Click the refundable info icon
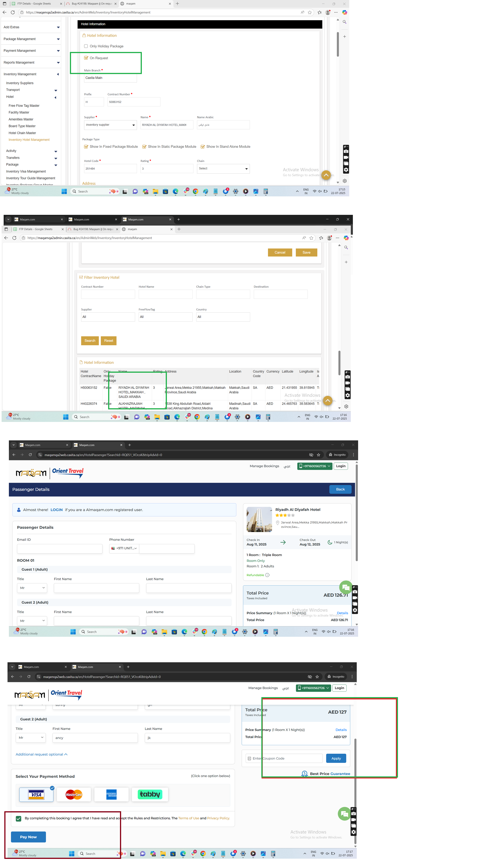Screen dimensions: 479x868 click(x=267, y=575)
